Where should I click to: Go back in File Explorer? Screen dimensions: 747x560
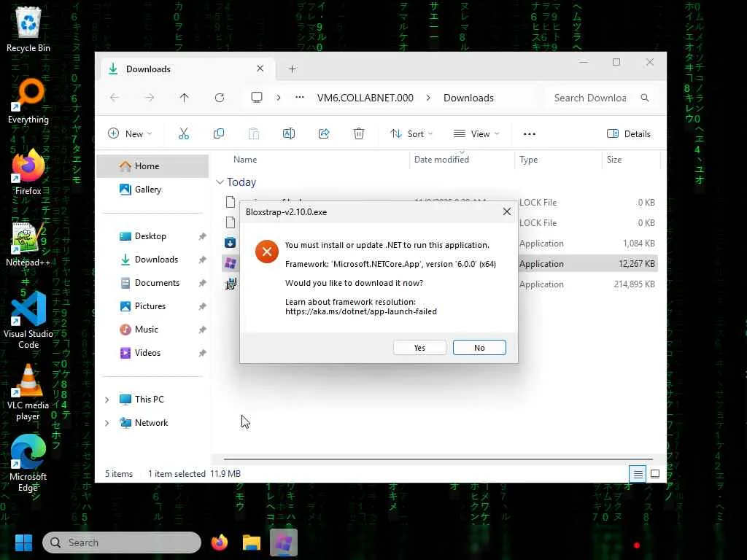point(115,98)
